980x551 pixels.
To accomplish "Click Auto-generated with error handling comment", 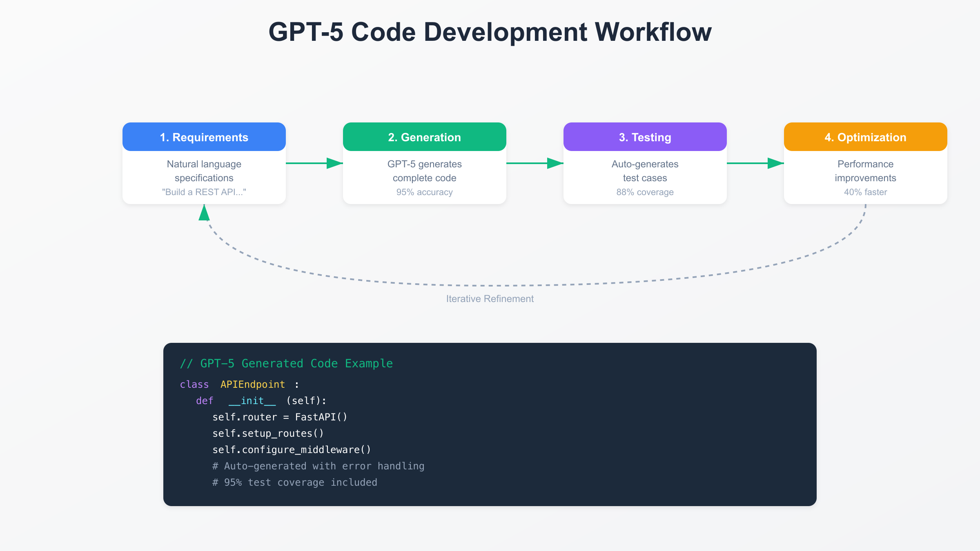I will pyautogui.click(x=318, y=466).
